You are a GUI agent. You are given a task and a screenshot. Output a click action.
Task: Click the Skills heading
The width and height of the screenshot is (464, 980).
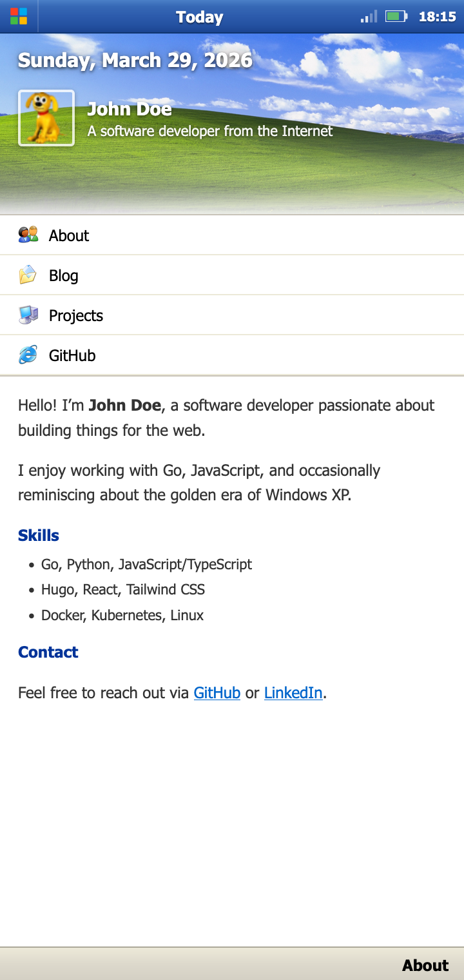pos(39,536)
